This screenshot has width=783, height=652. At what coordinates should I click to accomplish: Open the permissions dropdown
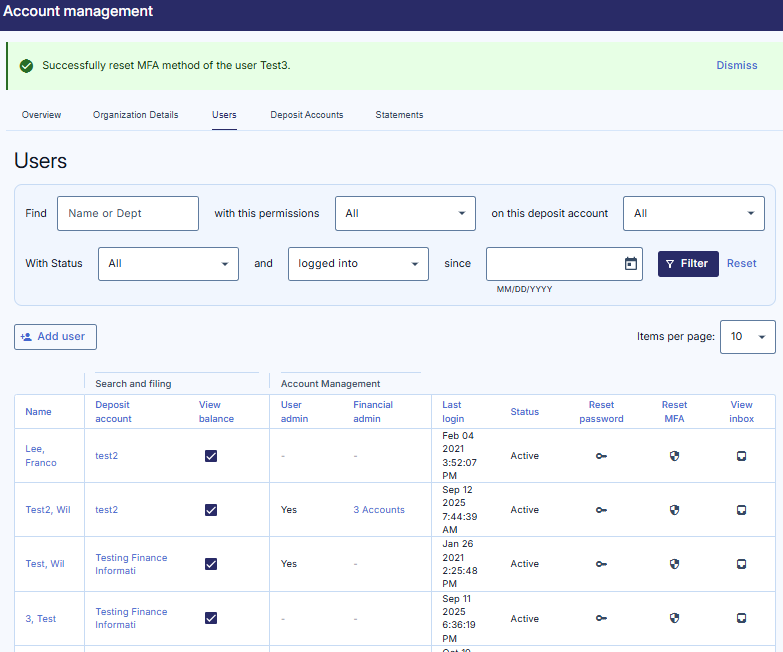(x=405, y=213)
